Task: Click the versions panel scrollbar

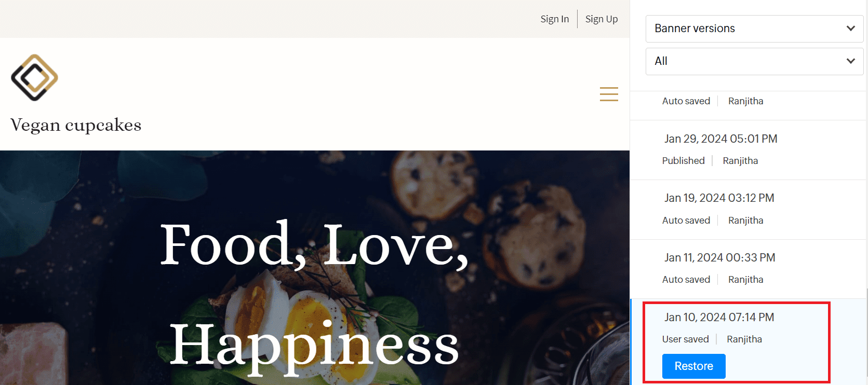Action: [866, 336]
